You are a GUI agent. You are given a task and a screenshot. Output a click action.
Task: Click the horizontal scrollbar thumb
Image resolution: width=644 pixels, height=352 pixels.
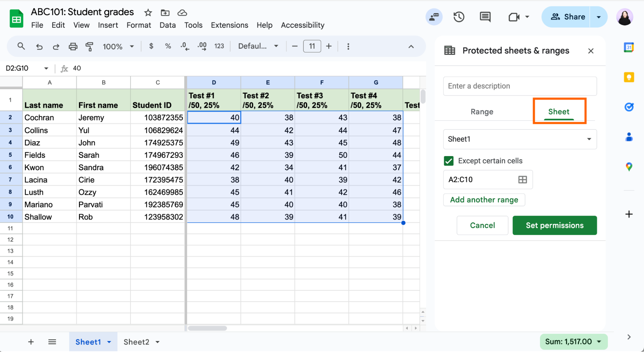[x=207, y=328]
